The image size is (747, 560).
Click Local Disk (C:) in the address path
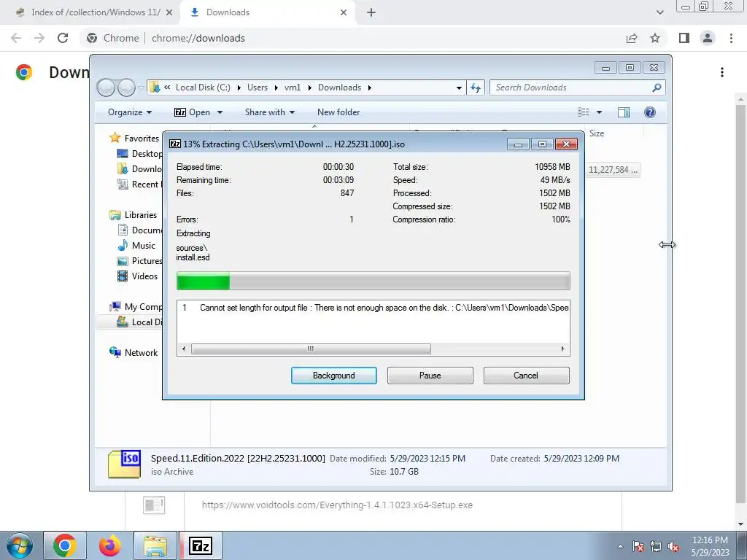(x=203, y=87)
